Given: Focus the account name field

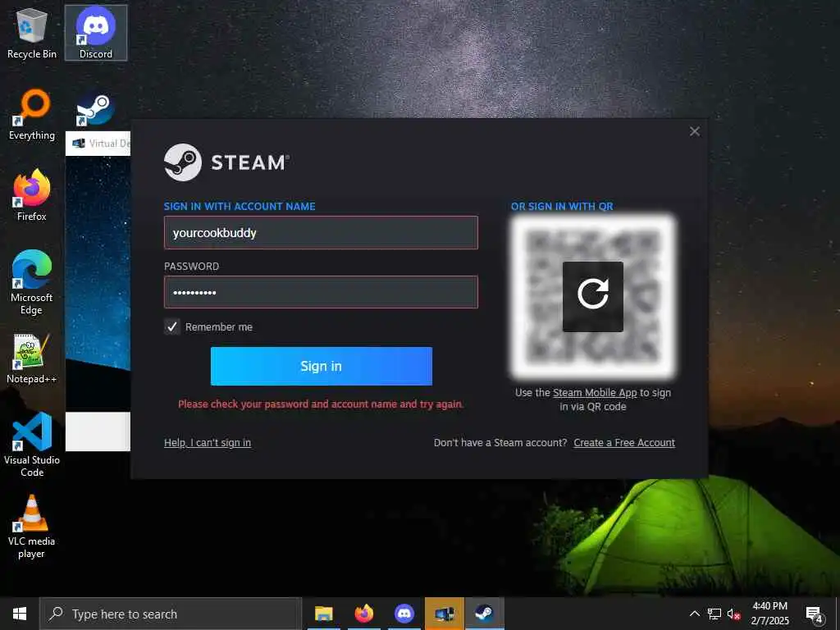Looking at the screenshot, I should coord(321,232).
